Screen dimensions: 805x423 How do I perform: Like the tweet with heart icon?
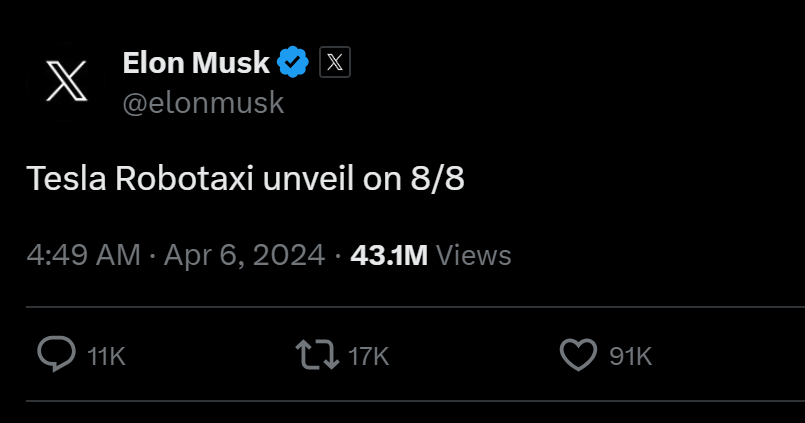pos(580,356)
